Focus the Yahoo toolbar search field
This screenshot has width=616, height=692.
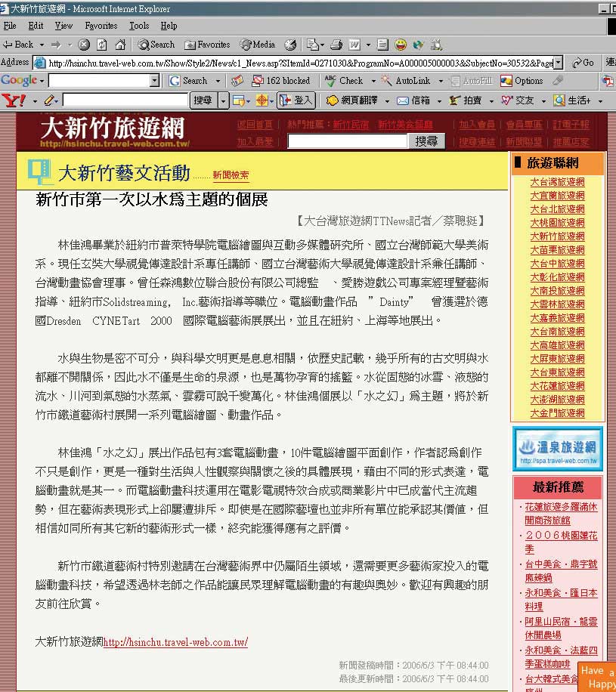(x=125, y=100)
